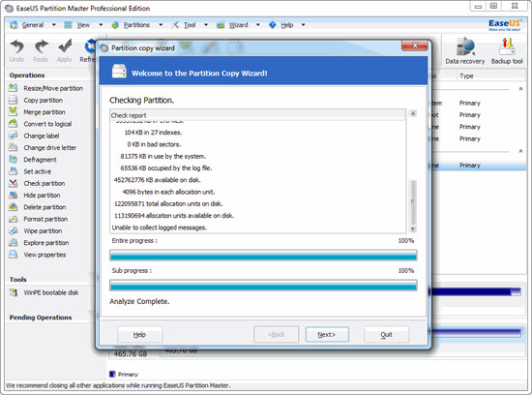The height and width of the screenshot is (395, 532).
Task: Click the Defragment icon
Action: pos(14,160)
